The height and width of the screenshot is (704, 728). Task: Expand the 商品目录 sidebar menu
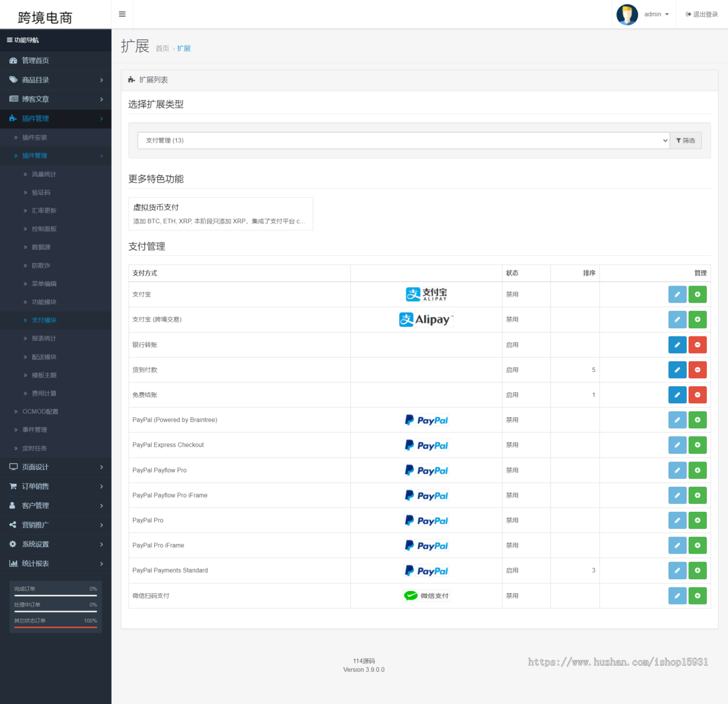click(x=56, y=80)
